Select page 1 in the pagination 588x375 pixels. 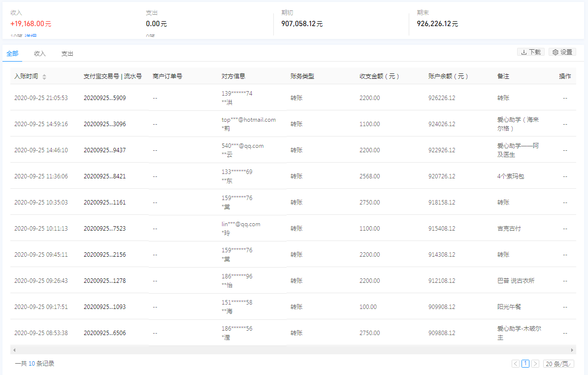click(x=525, y=364)
